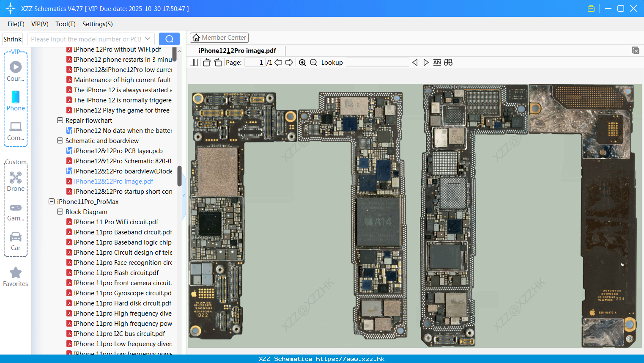
Task: Toggle two-page view layout icon
Action: [194, 63]
